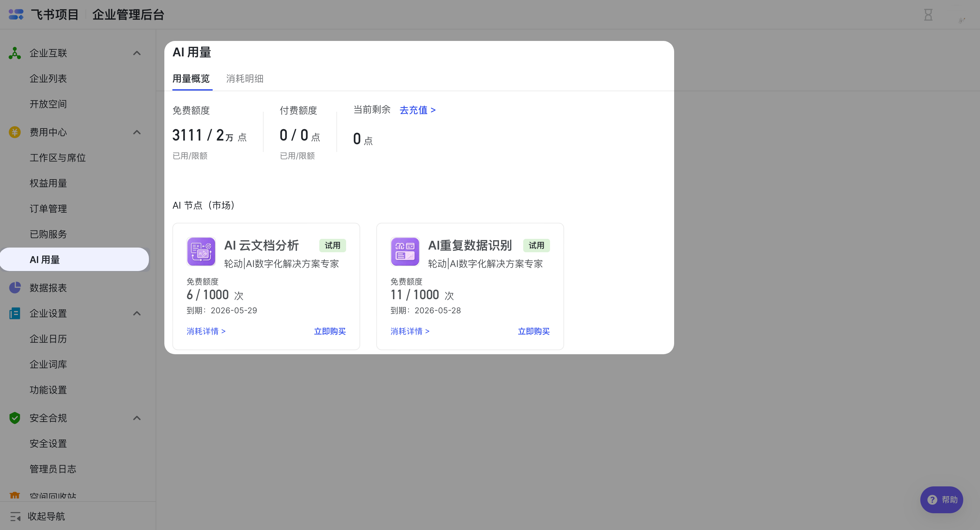Click the 费用中心 yen coin icon
This screenshot has width=980, height=530.
pyautogui.click(x=14, y=132)
